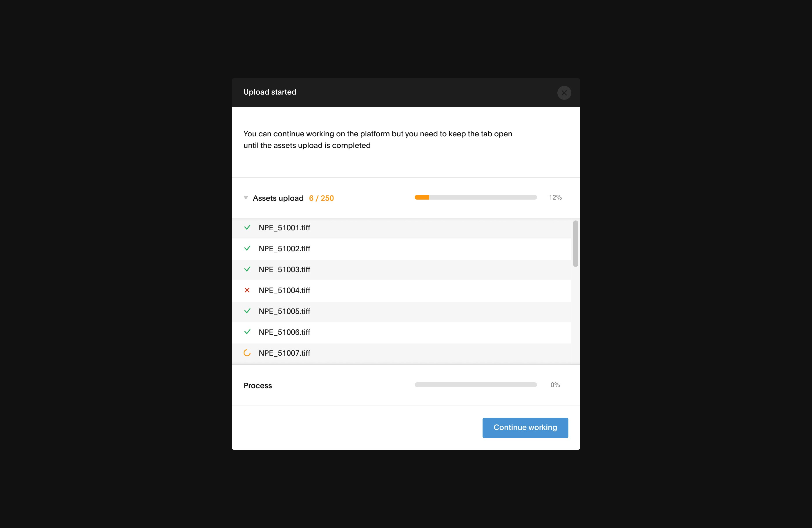812x528 pixels.
Task: Close the Upload started dialog
Action: 564,93
